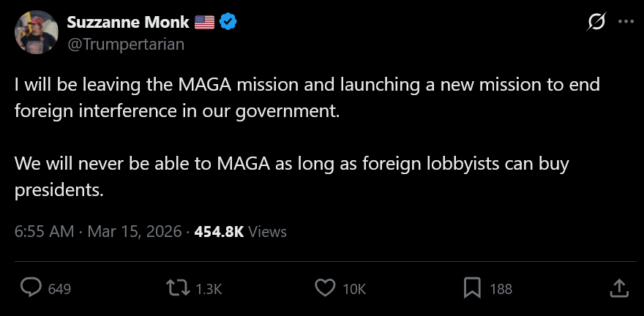Click the American flag emoji beside name
Image resolution: width=644 pixels, height=316 pixels.
[x=204, y=22]
